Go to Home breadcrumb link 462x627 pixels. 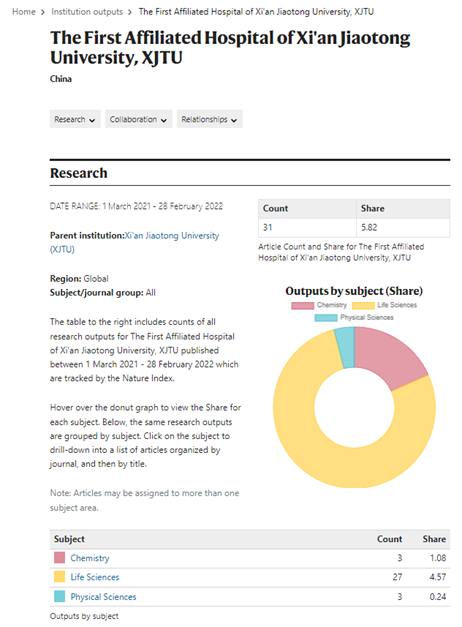click(24, 12)
